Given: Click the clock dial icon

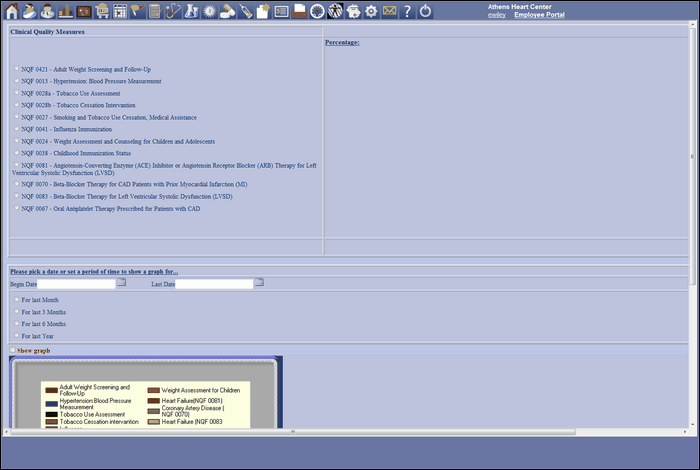Looking at the screenshot, I should tap(317, 11).
